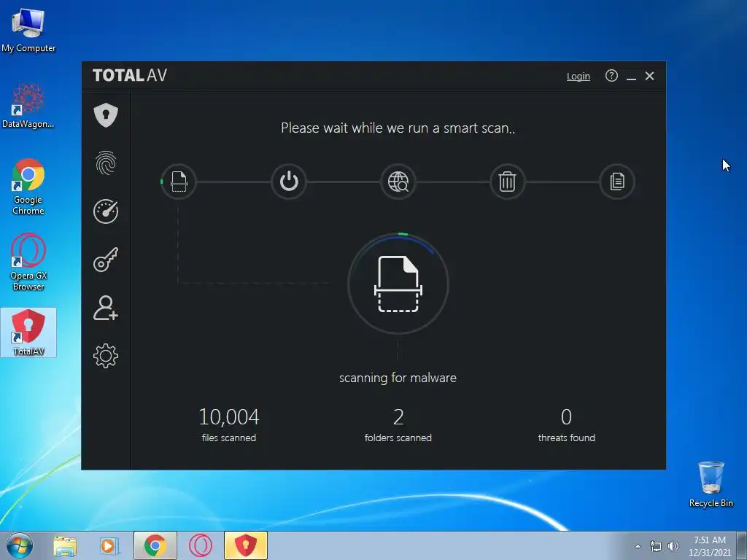Click the 10,004 files scanned count
The height and width of the screenshot is (560, 747).
tap(228, 417)
